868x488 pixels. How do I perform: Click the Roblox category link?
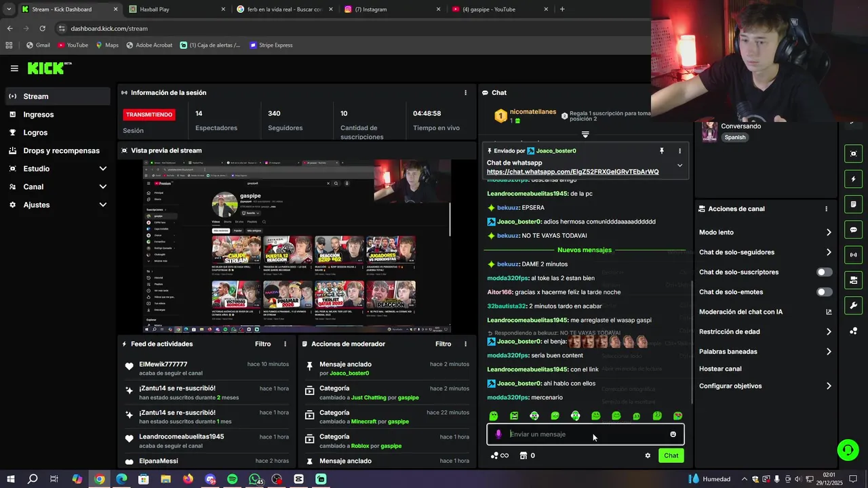tap(359, 446)
